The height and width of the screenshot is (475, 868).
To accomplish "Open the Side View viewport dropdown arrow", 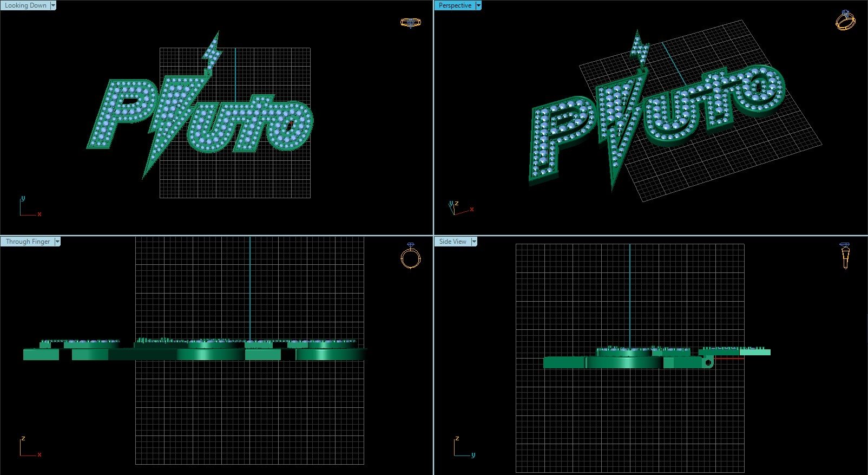I will coord(474,242).
